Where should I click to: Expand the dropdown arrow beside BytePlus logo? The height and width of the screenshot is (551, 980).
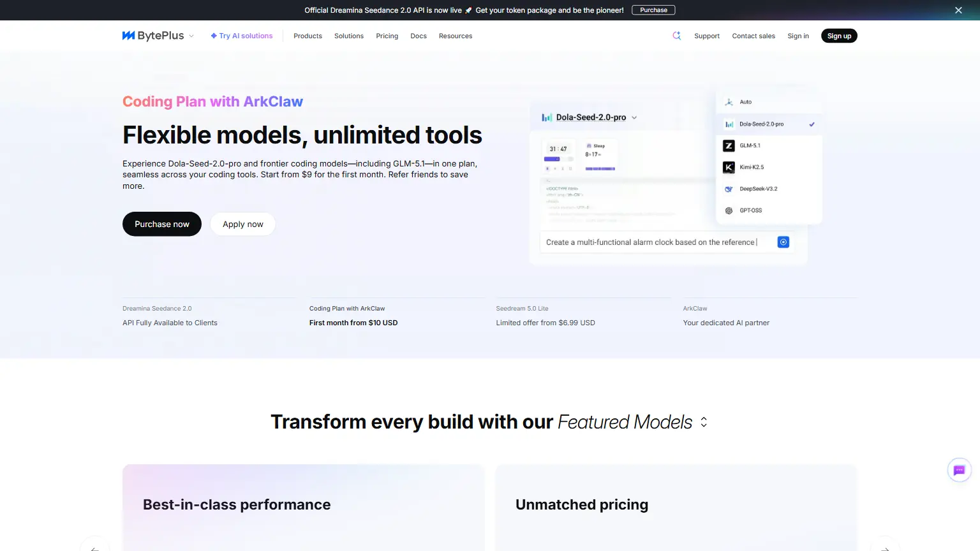[191, 36]
